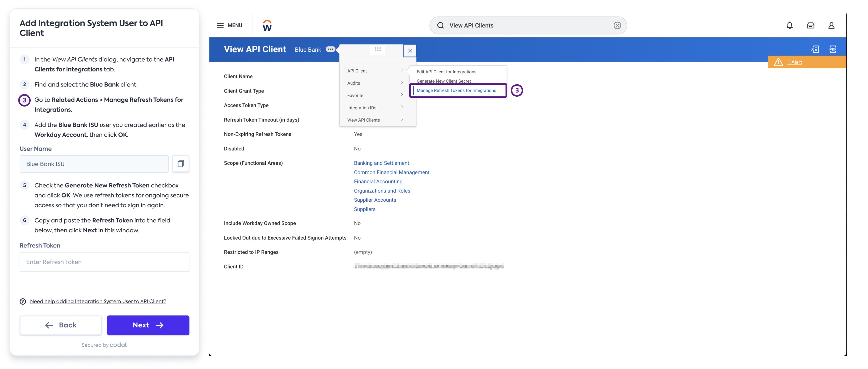Open the notifications bell
The height and width of the screenshot is (369, 868).
click(789, 25)
